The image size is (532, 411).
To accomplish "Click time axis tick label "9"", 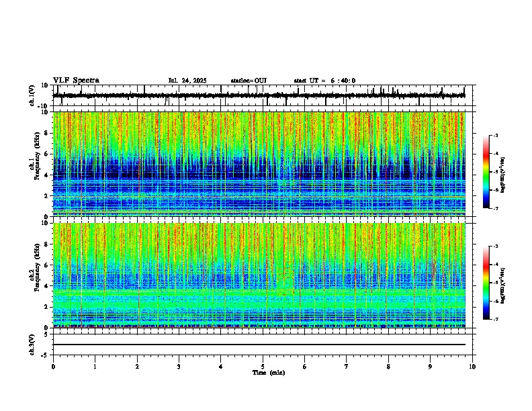I will 430,367.
